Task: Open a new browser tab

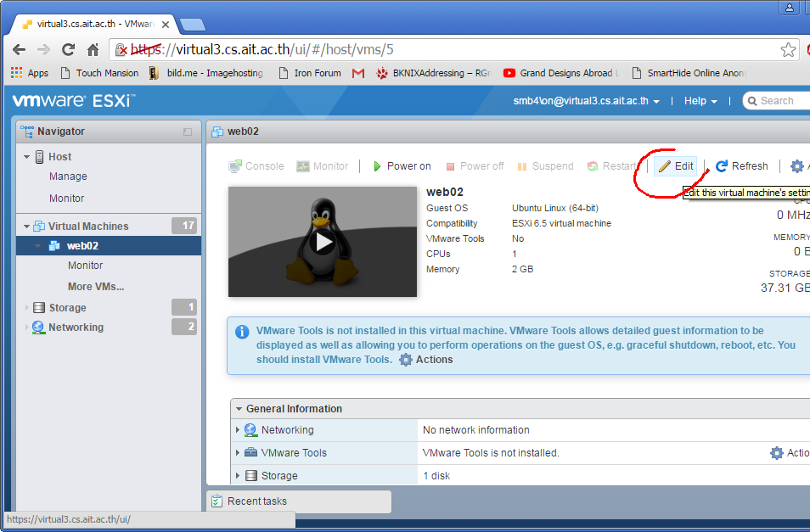Action: 193,25
